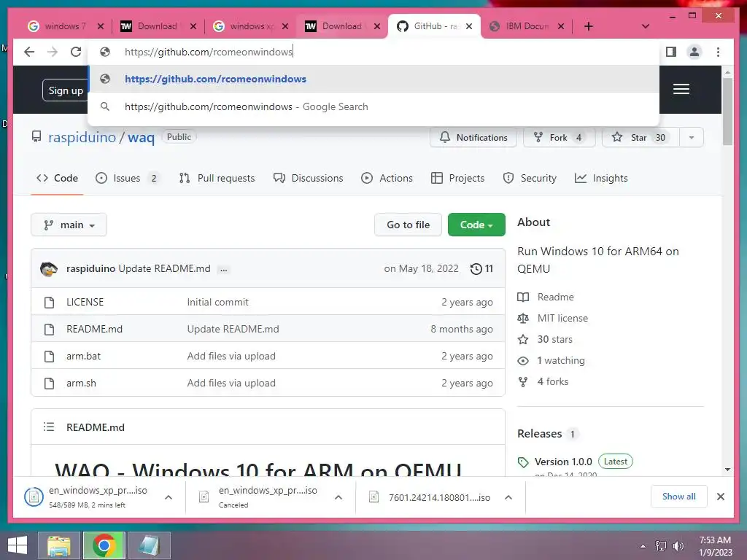Reload the current GitHub page
This screenshot has width=747, height=560.
(76, 52)
